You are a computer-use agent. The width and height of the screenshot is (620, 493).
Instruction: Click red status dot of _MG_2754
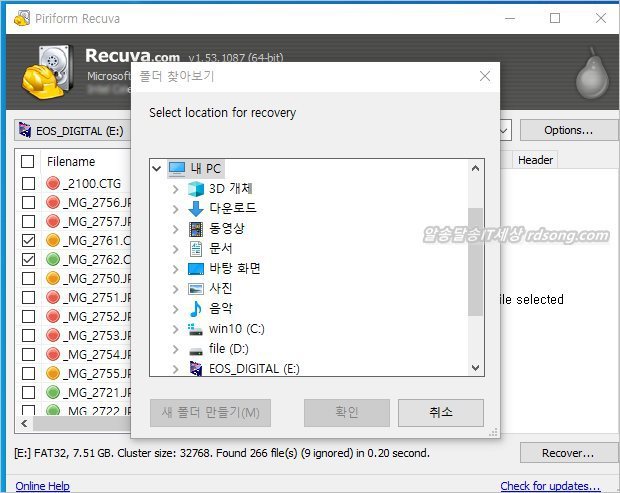coord(53,354)
